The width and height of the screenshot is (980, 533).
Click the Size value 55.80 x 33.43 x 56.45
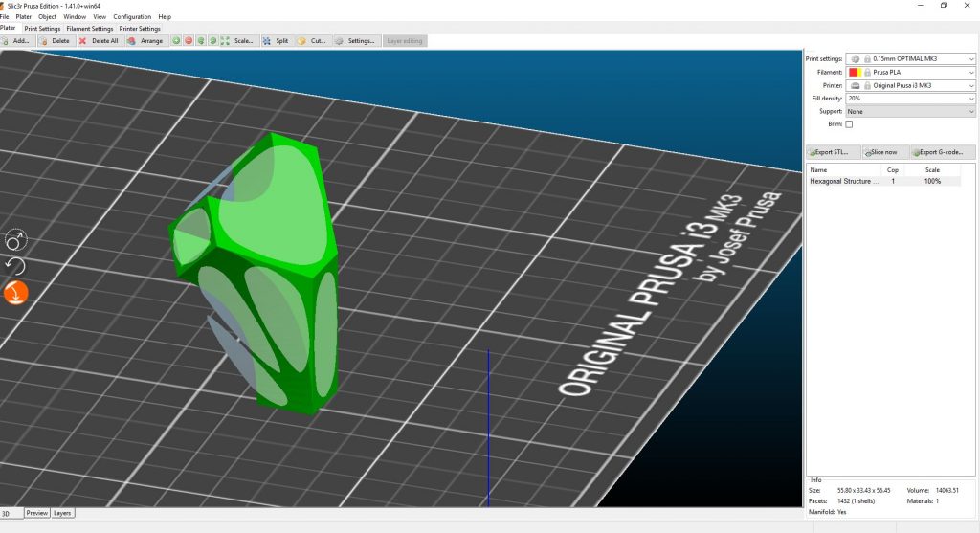point(864,491)
